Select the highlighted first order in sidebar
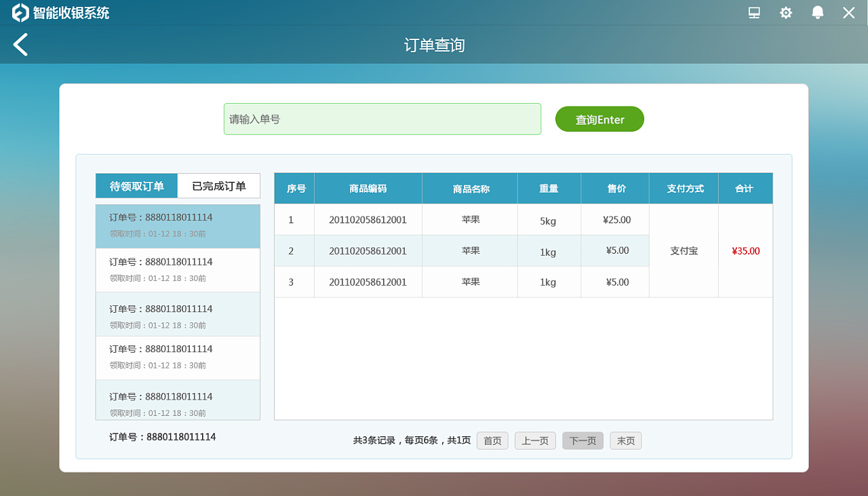The image size is (868, 496). pos(178,226)
